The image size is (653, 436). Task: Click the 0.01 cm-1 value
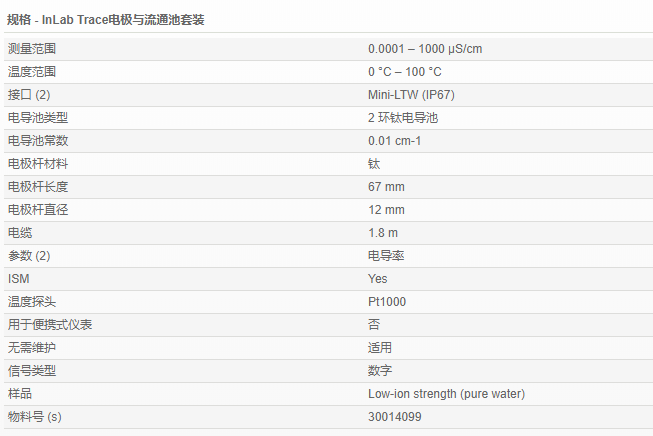394,141
